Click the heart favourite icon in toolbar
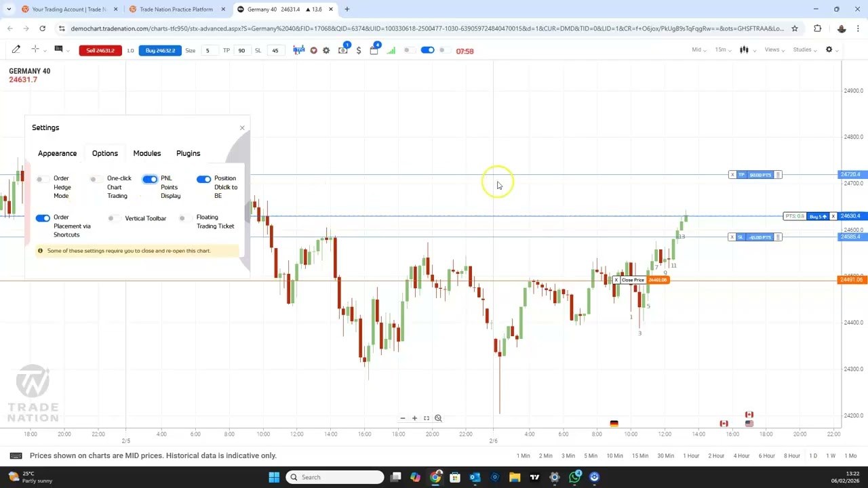The image size is (868, 488). pyautogui.click(x=313, y=51)
